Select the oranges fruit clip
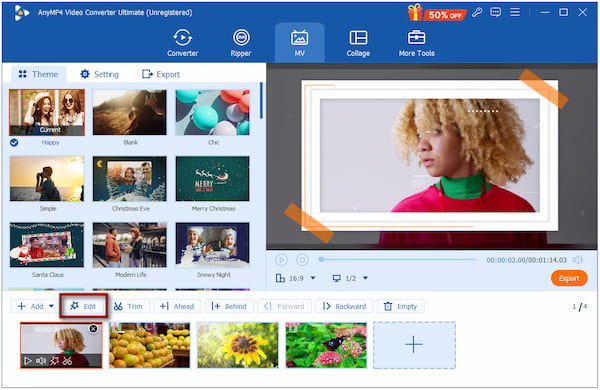This screenshot has width=600, height=390. point(150,345)
